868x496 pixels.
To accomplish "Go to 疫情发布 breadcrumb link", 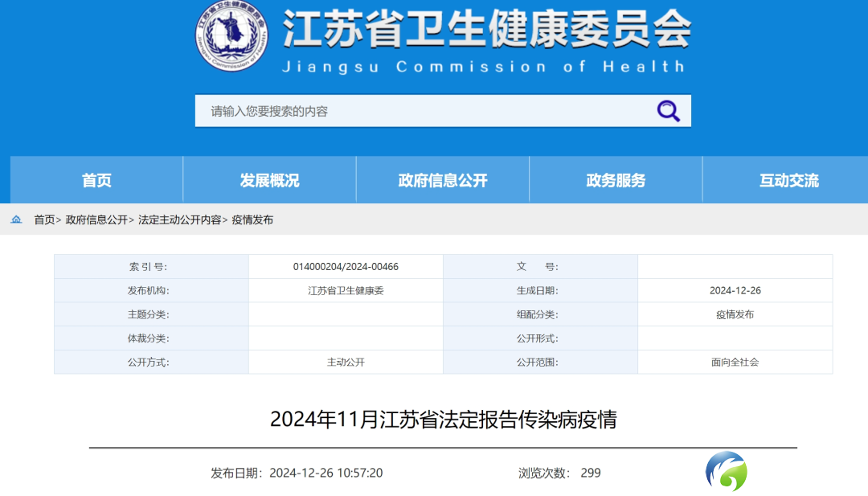I will coord(252,219).
